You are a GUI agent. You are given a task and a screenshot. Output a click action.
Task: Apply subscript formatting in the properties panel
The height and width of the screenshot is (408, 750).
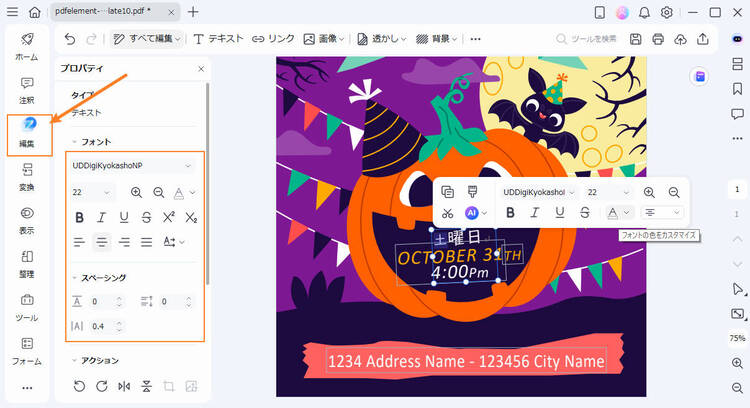(x=191, y=217)
